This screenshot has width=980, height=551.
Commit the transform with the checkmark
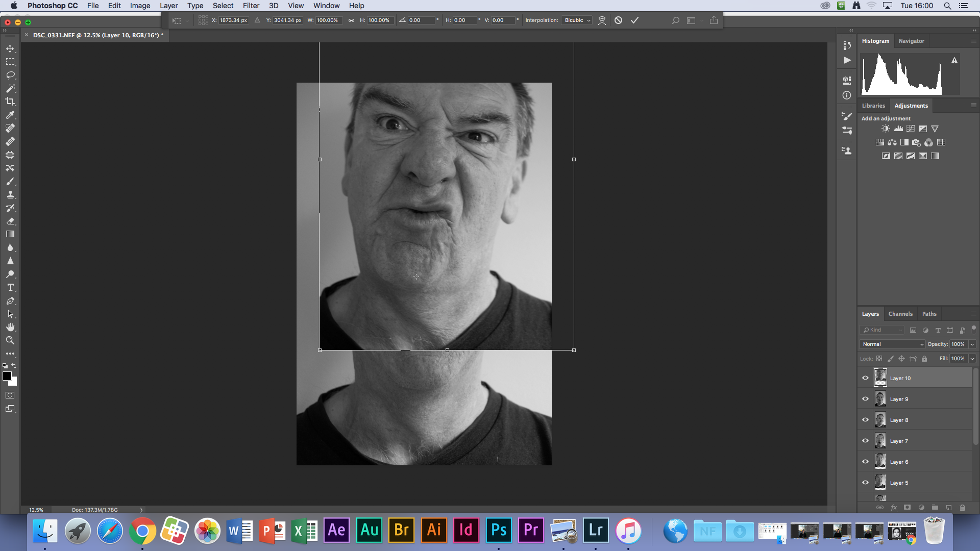click(634, 20)
